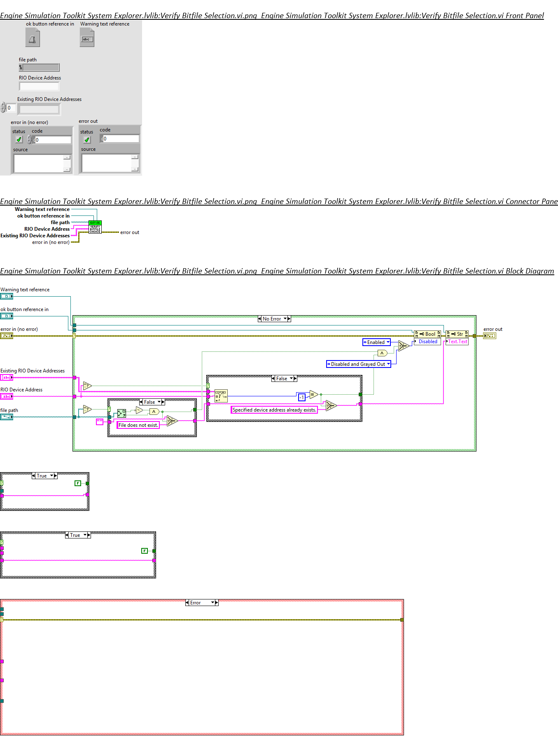Select the ok button reference in terminal

7,316
